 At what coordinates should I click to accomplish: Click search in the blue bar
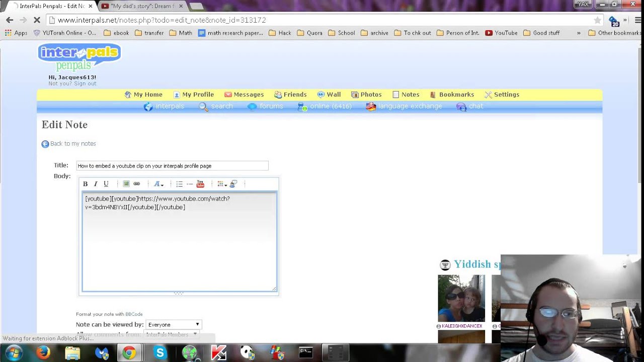coord(216,107)
